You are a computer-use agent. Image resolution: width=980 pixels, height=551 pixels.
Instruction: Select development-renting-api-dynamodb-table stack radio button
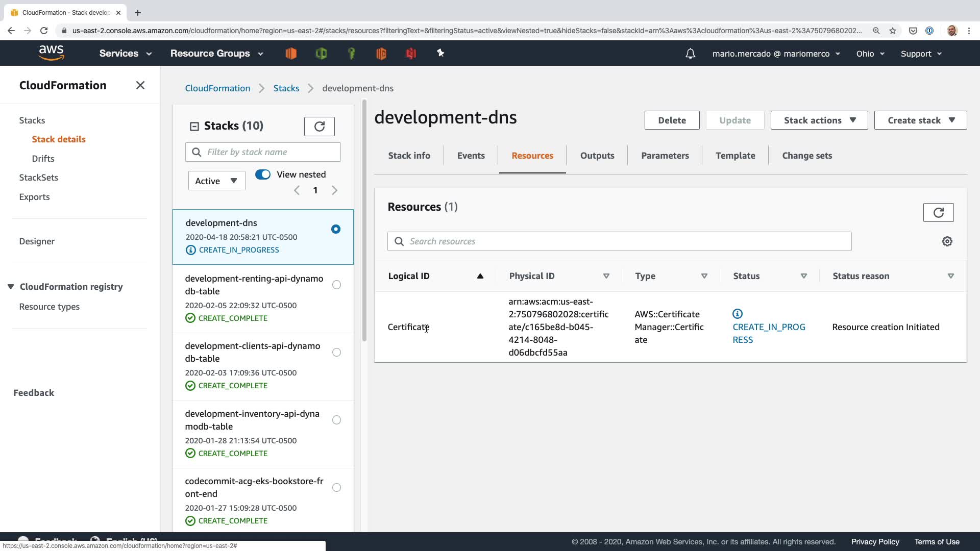(336, 285)
